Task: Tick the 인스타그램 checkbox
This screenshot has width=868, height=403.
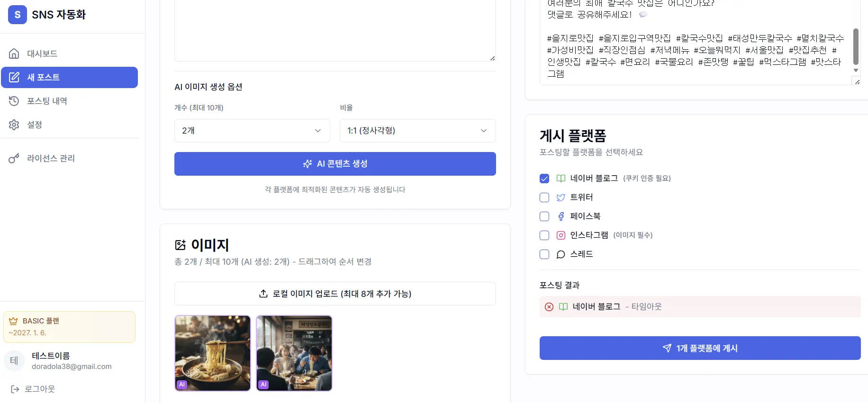Action: click(x=544, y=235)
